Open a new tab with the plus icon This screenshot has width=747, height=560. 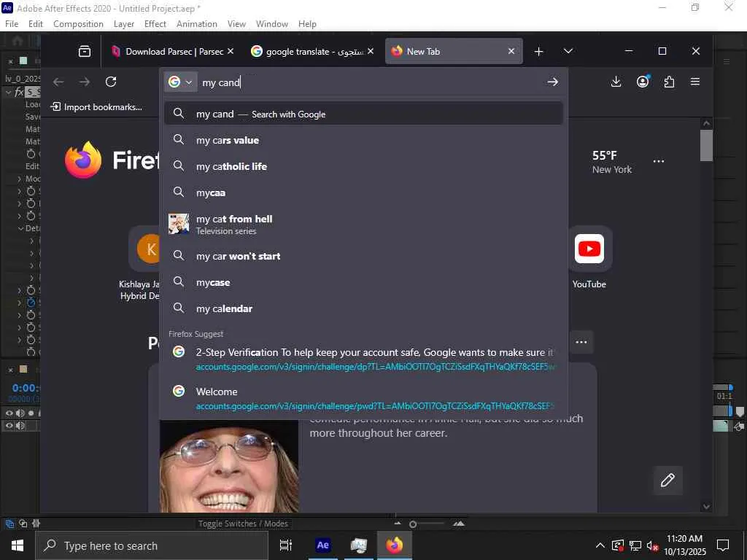(539, 52)
